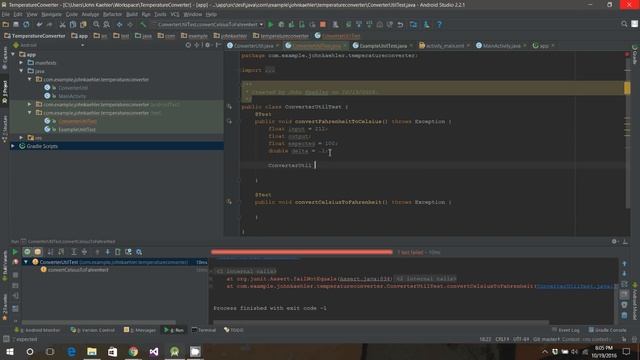Expand the res folder
The height and width of the screenshot is (360, 640).
point(21,138)
